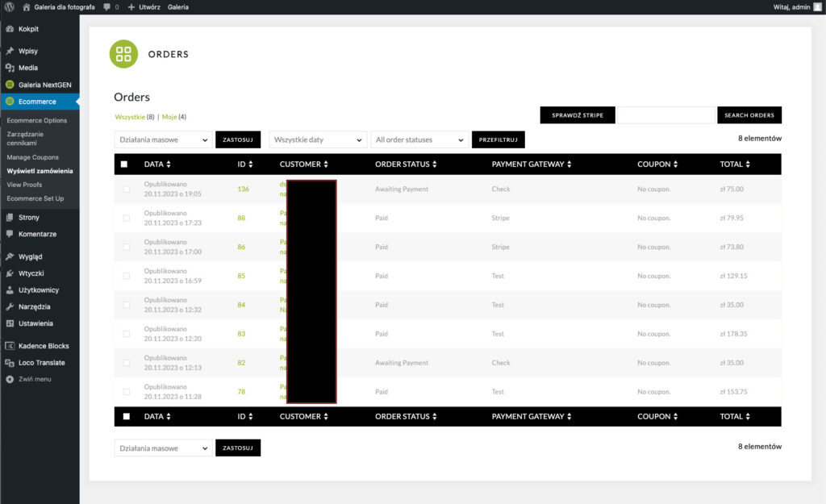Expand the Wszystkie daty date filter
This screenshot has width=826, height=504.
(318, 140)
